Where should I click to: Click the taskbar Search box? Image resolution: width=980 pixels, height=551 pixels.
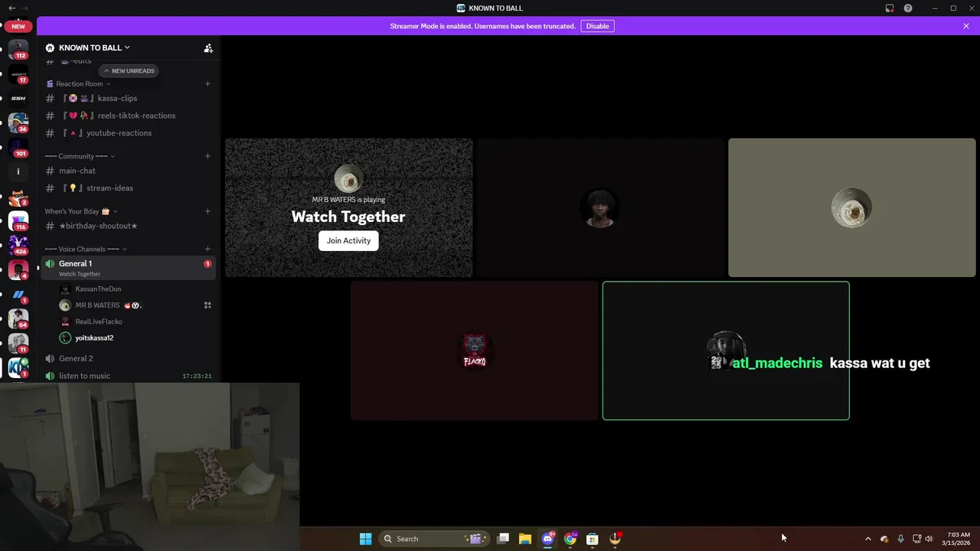coord(435,539)
